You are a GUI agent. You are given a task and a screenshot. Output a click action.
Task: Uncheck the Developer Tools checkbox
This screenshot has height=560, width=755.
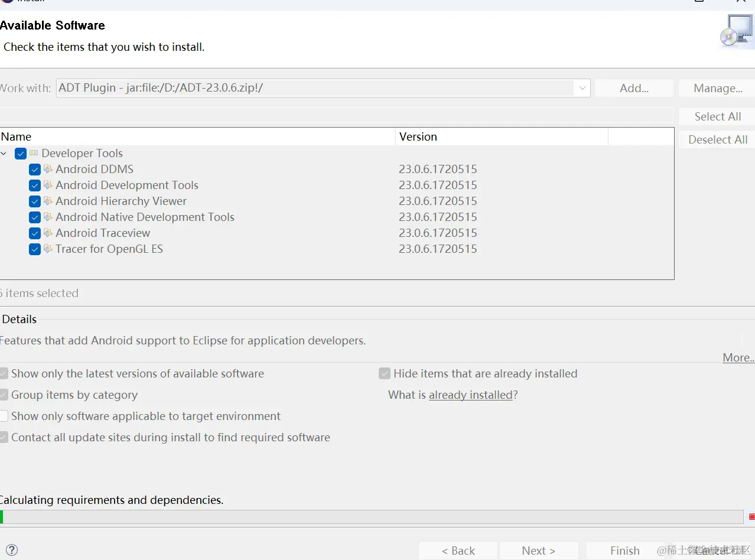click(x=21, y=154)
